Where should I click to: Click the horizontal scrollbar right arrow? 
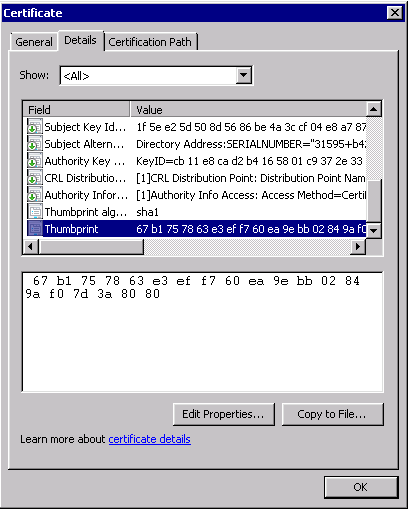click(358, 247)
